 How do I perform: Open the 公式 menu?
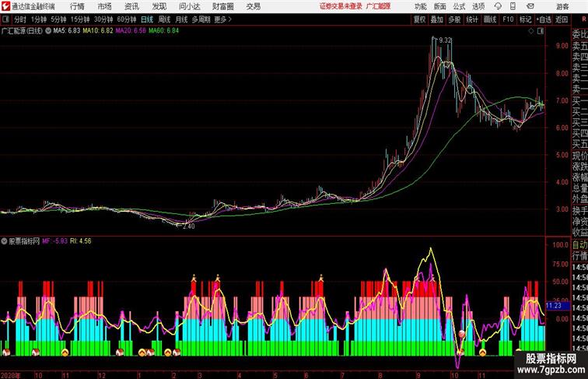459,6
